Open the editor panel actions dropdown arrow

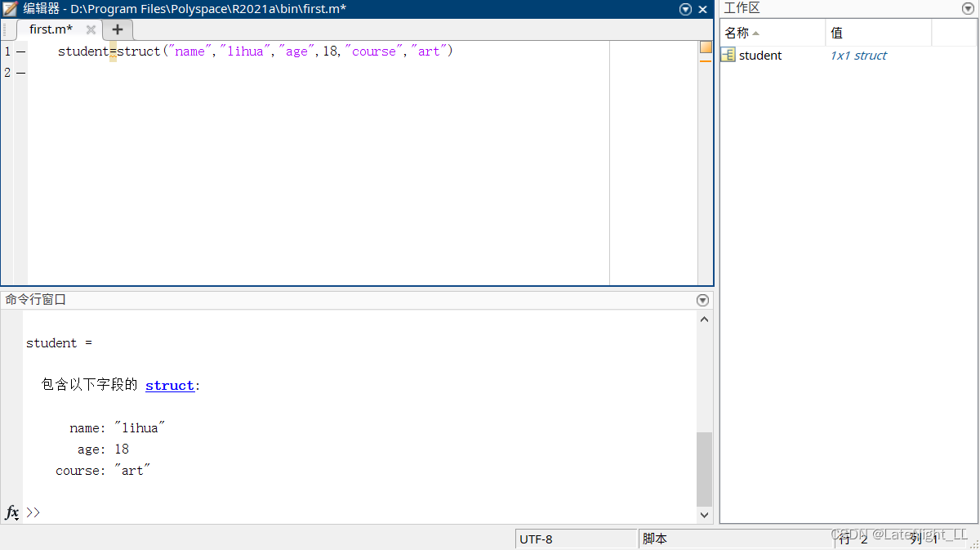pyautogui.click(x=685, y=10)
